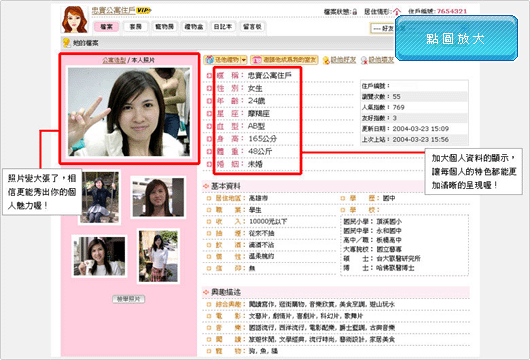The width and height of the screenshot is (530, 360).
Task: Switch to the 禮物盒 tab
Action: point(194,27)
